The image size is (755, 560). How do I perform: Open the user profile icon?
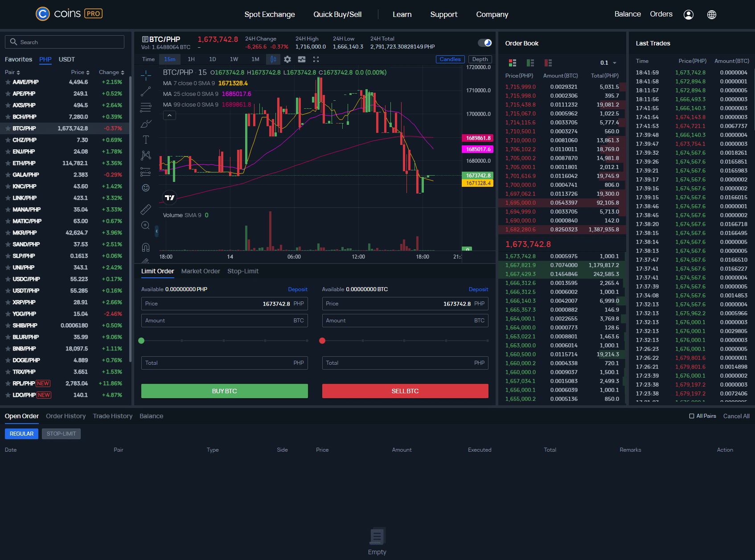point(689,15)
